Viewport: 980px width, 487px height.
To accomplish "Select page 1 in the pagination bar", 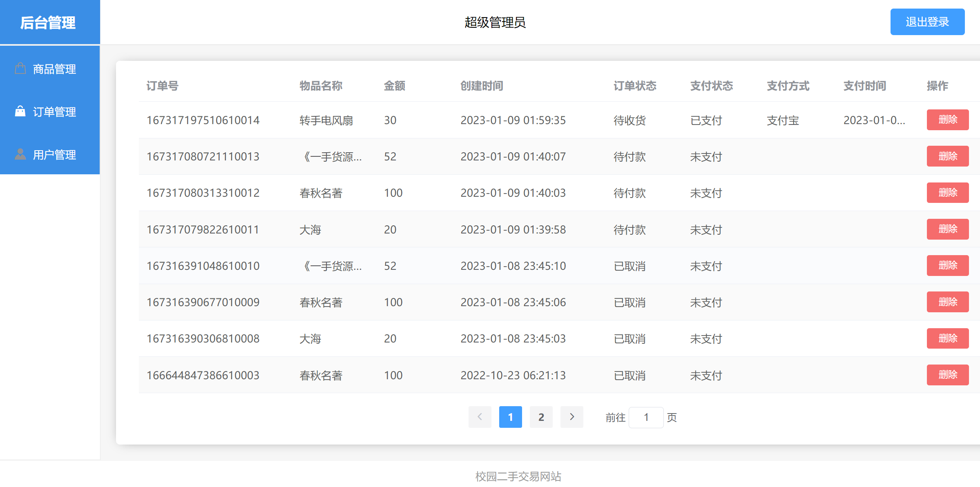I will [x=511, y=417].
